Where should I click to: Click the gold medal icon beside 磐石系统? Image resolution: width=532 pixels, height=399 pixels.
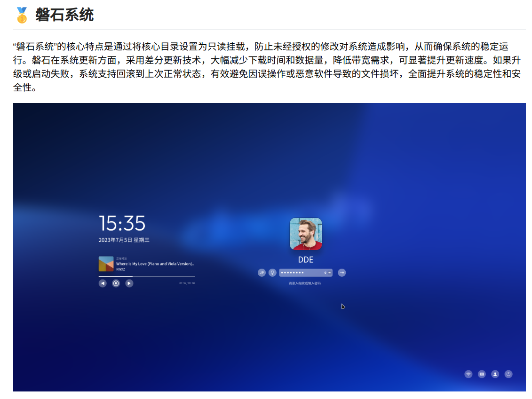pyautogui.click(x=22, y=15)
